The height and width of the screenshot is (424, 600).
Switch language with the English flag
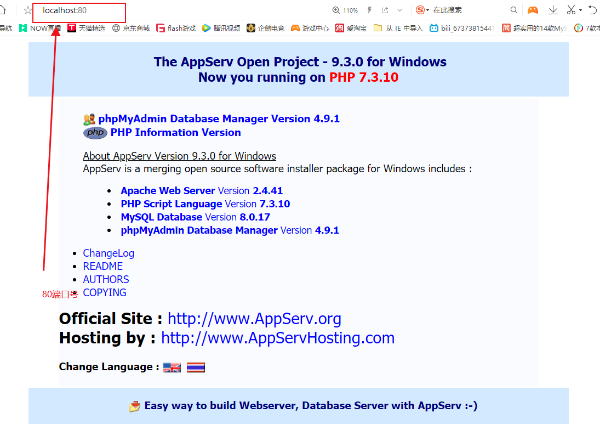(172, 367)
